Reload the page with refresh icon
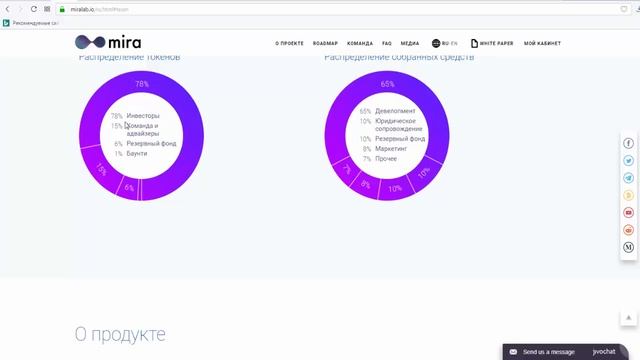Image resolution: width=640 pixels, height=360 pixels. (34, 9)
